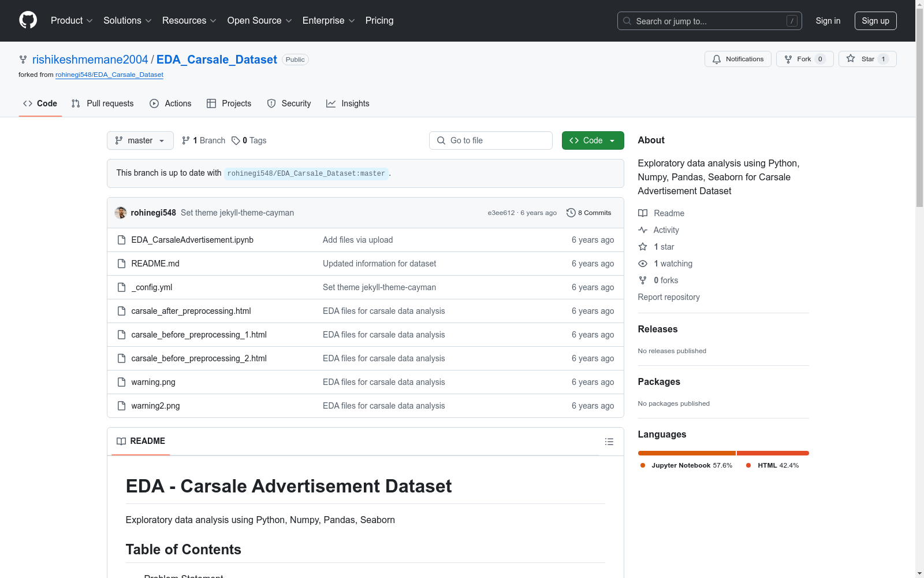Open rishikeshmemane2004 profile link
The height and width of the screenshot is (578, 924).
click(90, 60)
